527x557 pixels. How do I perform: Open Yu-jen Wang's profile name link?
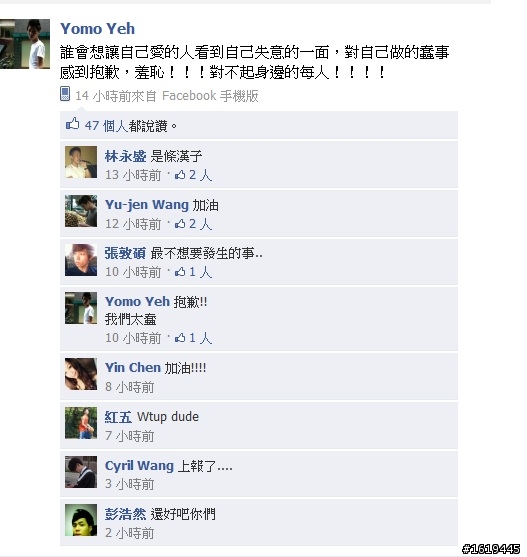(x=147, y=205)
